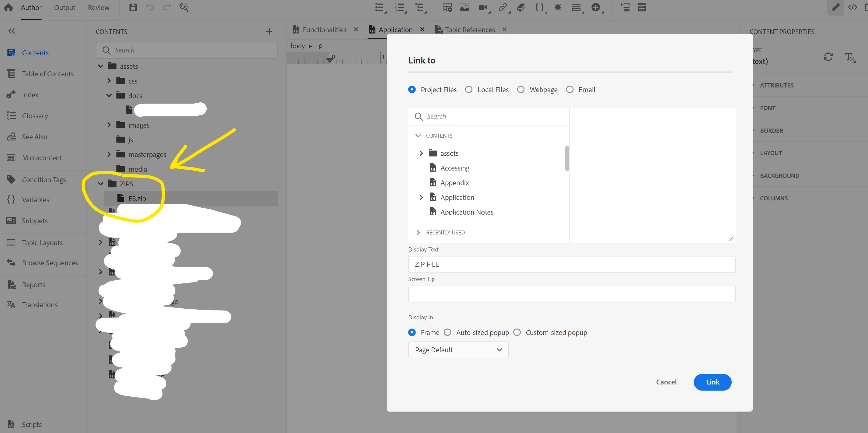868x433 pixels.
Task: Click the Screen Tip input field
Action: click(x=571, y=294)
